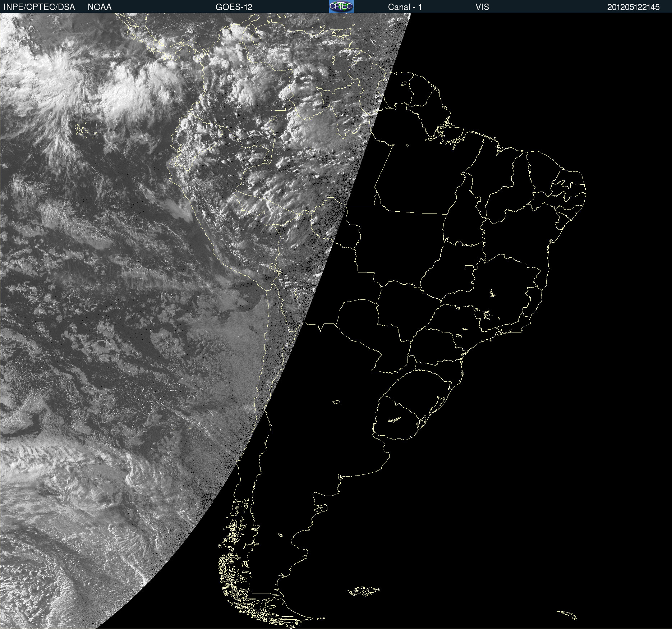The height and width of the screenshot is (629, 672).
Task: Click the VIS channel label
Action: [482, 7]
